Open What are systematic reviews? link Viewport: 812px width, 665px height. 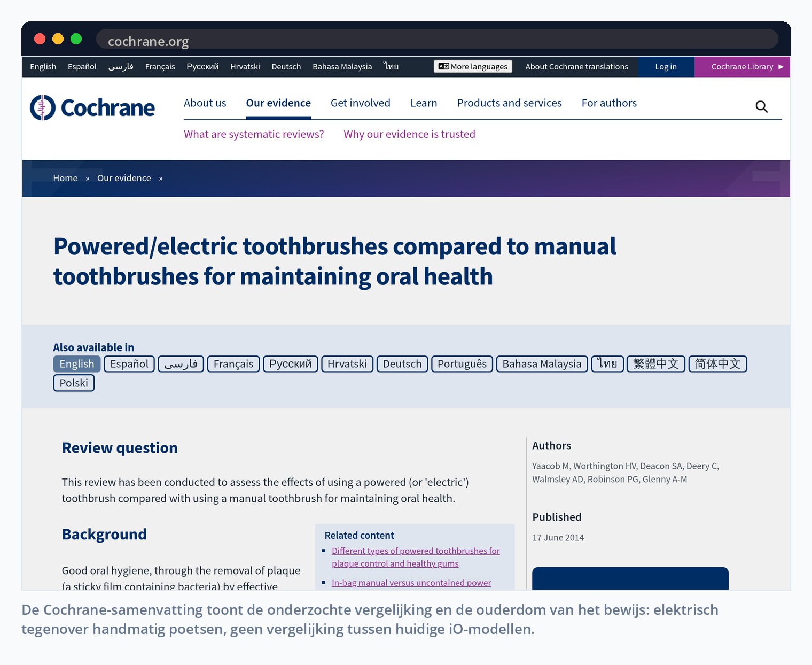(254, 134)
